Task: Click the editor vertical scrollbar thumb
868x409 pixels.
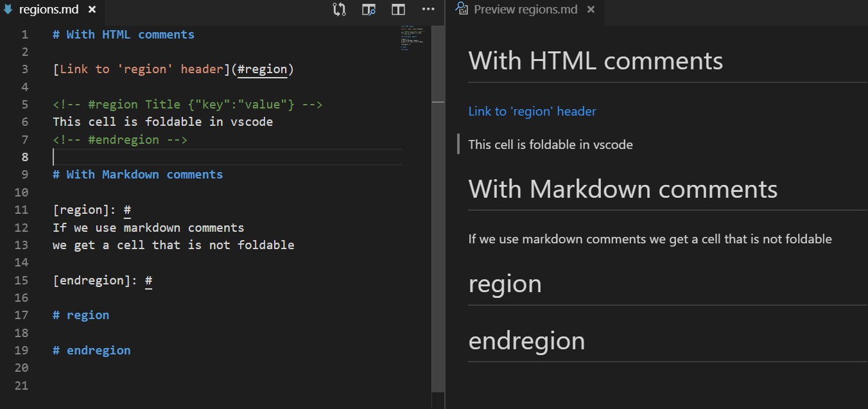Action: 438,209
